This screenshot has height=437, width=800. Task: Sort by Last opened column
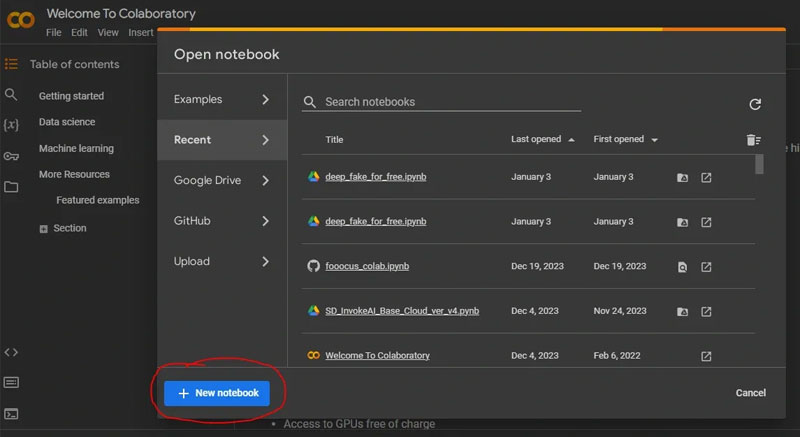tap(542, 140)
